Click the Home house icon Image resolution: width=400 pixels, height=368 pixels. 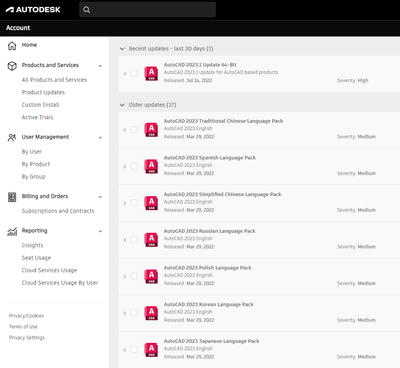point(12,46)
